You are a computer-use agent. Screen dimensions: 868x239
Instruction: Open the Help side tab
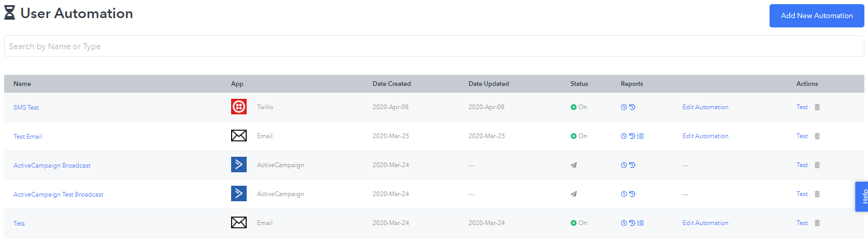(862, 197)
